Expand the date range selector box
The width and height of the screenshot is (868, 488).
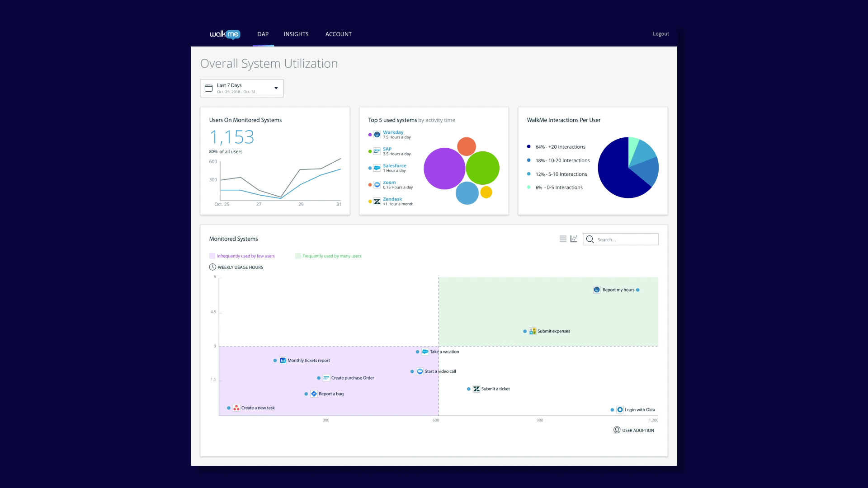242,88
